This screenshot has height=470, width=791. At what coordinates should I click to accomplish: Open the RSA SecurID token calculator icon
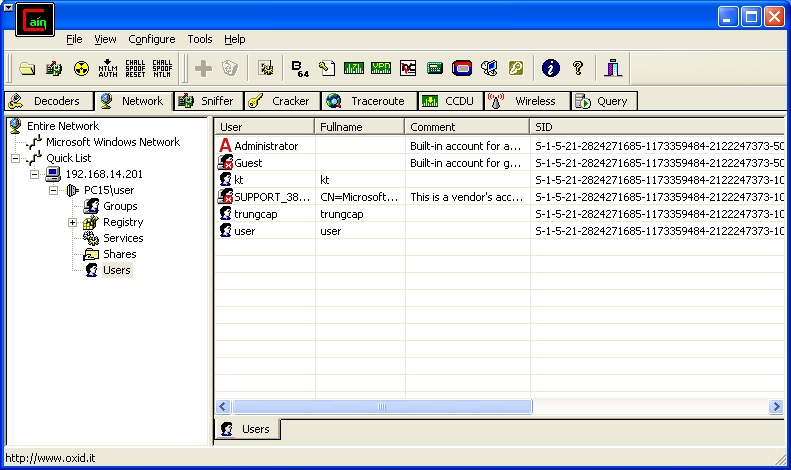[462, 68]
